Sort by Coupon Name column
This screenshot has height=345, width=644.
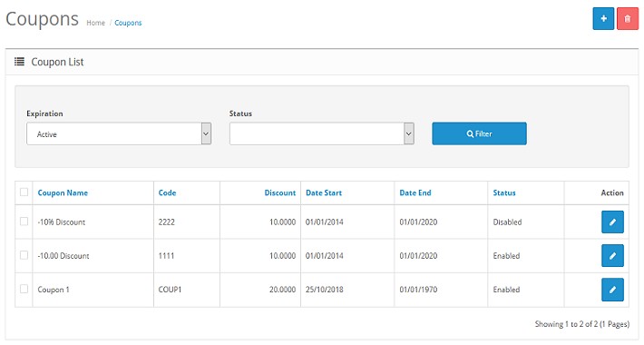63,192
